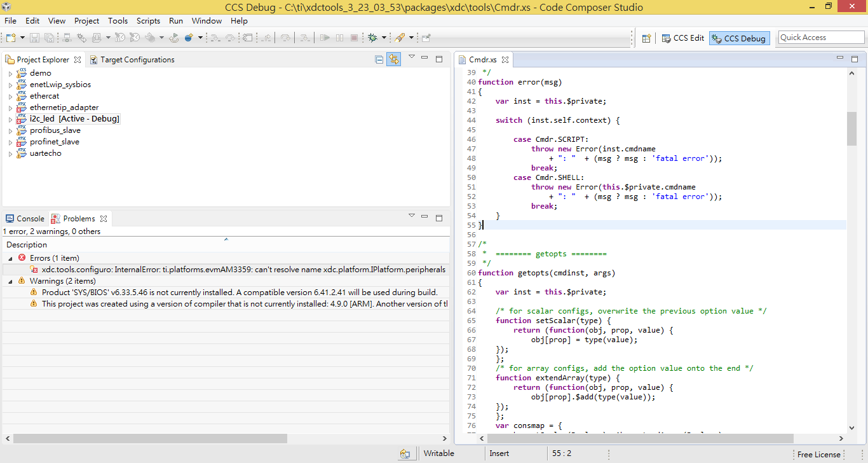Click the Quick Access search field
Screen dimensions: 868x463
[x=821, y=38]
